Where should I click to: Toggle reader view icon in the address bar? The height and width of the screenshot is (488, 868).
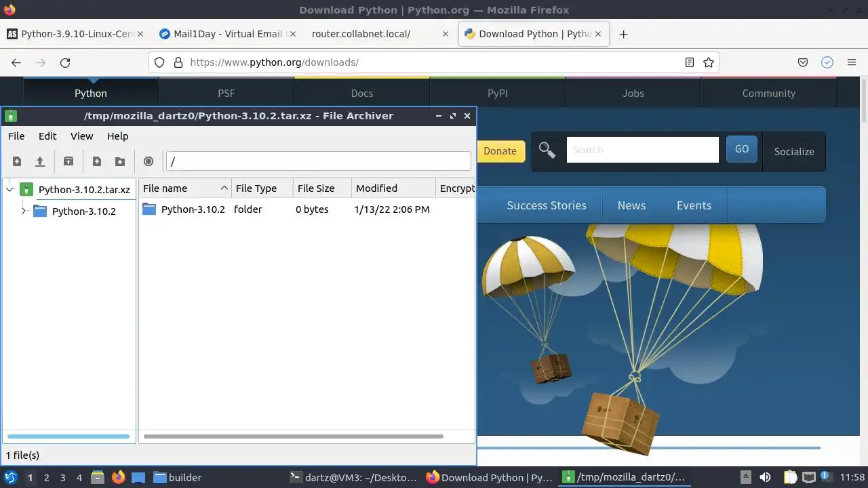click(x=690, y=62)
